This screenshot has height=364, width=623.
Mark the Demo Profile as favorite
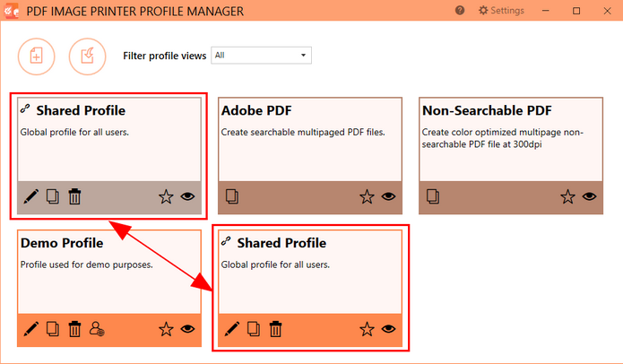click(x=166, y=329)
